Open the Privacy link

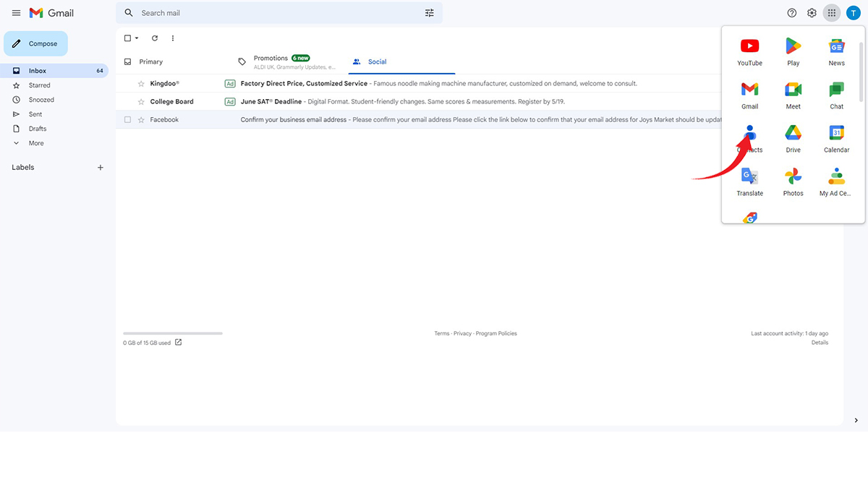pyautogui.click(x=462, y=333)
